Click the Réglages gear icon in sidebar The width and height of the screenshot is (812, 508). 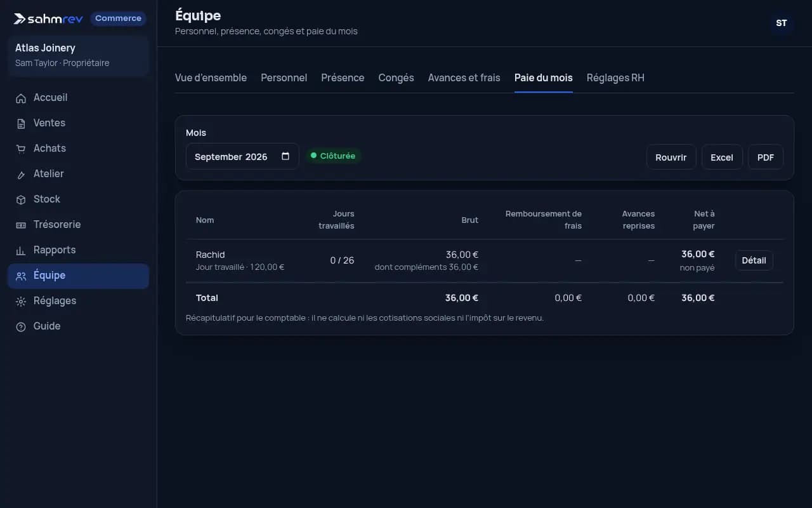click(x=21, y=302)
